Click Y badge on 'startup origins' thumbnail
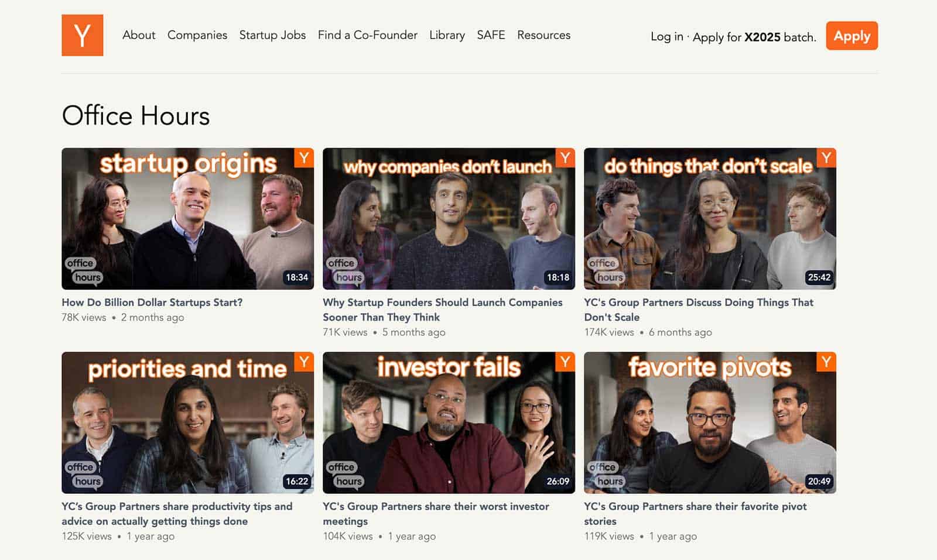This screenshot has height=560, width=937. click(x=304, y=158)
